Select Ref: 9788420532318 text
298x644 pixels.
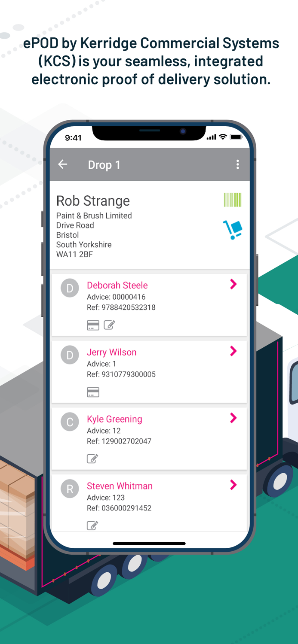click(x=121, y=307)
